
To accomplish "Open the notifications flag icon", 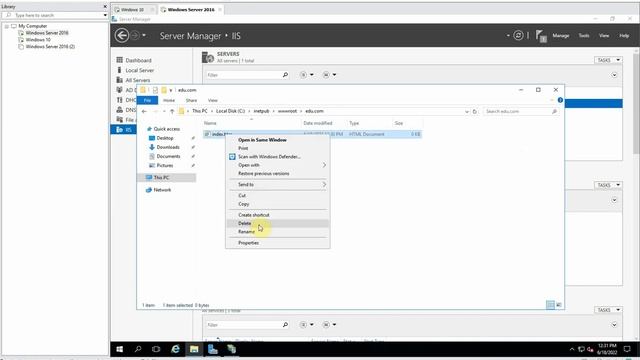I will [x=541, y=36].
